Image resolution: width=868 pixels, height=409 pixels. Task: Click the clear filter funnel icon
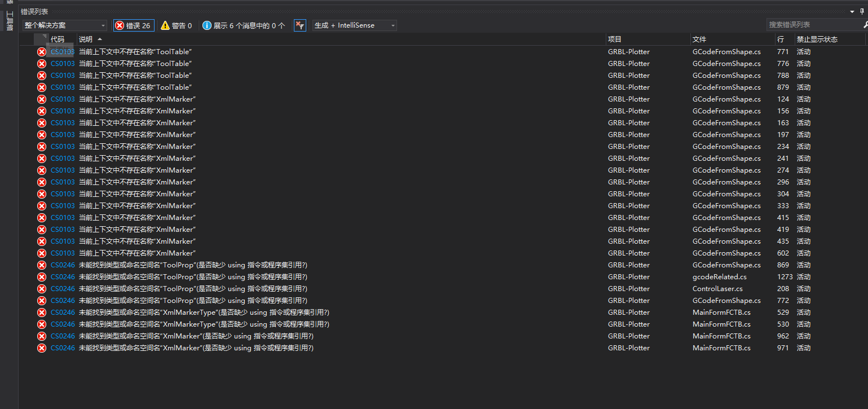tap(299, 25)
